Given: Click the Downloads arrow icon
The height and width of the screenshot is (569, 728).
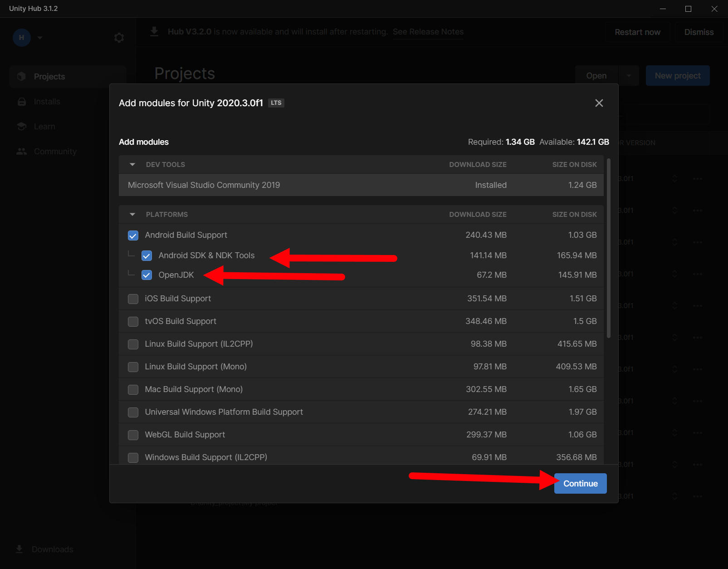Looking at the screenshot, I should pyautogui.click(x=19, y=549).
